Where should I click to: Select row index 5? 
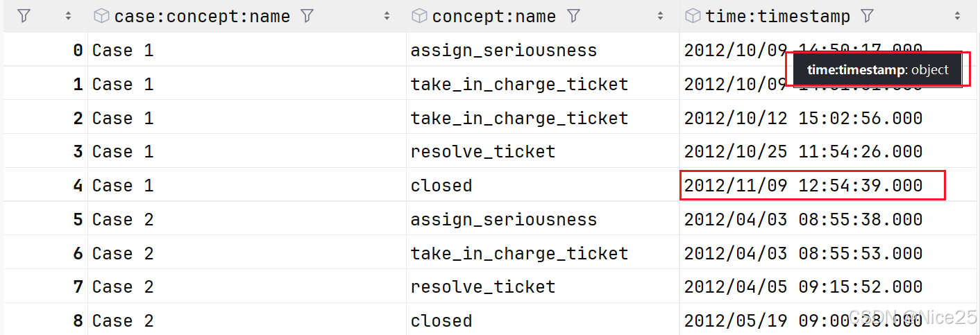click(x=78, y=219)
